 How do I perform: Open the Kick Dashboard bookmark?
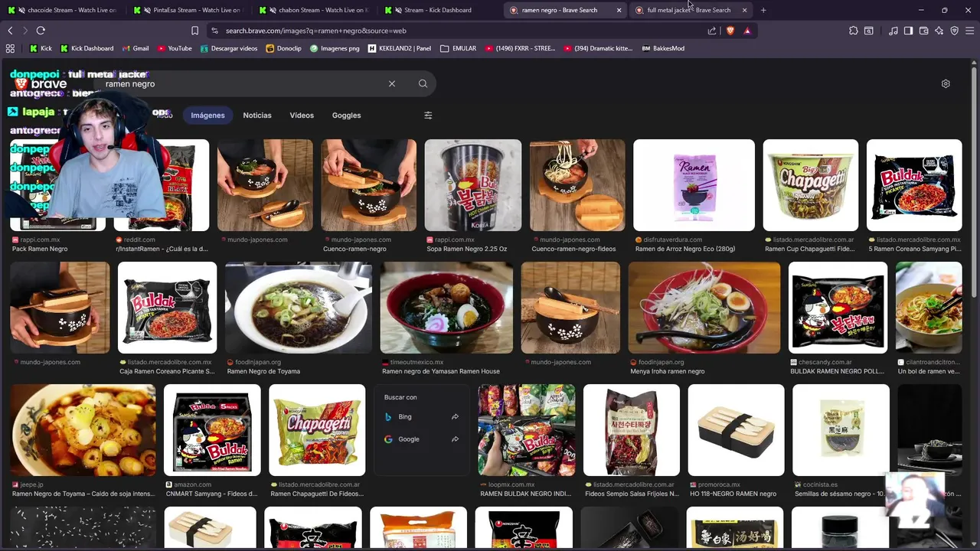point(87,48)
